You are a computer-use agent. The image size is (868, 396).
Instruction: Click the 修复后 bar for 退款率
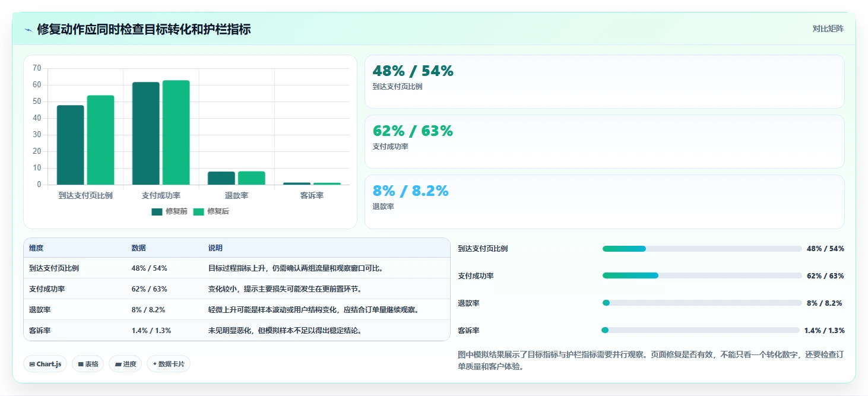252,178
